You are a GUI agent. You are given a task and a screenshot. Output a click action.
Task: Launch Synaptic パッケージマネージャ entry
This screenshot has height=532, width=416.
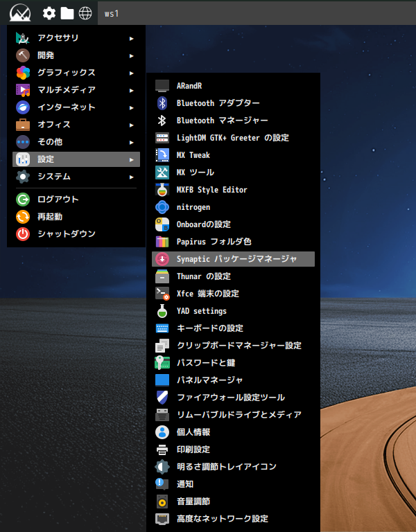tap(233, 259)
